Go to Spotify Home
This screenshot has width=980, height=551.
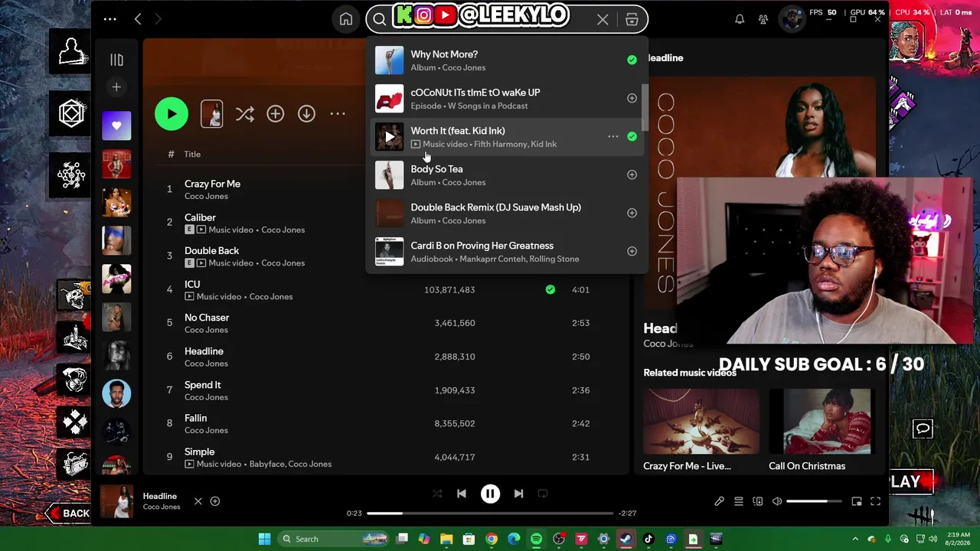coord(346,19)
